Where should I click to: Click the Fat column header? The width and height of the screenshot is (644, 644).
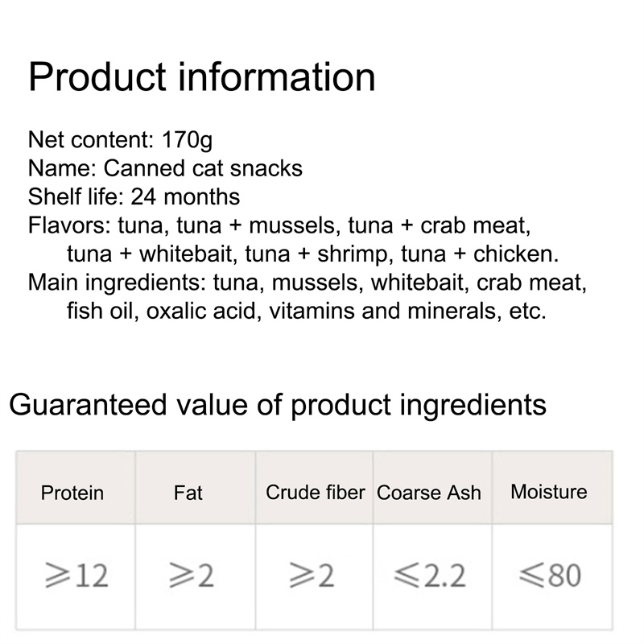[188, 492]
